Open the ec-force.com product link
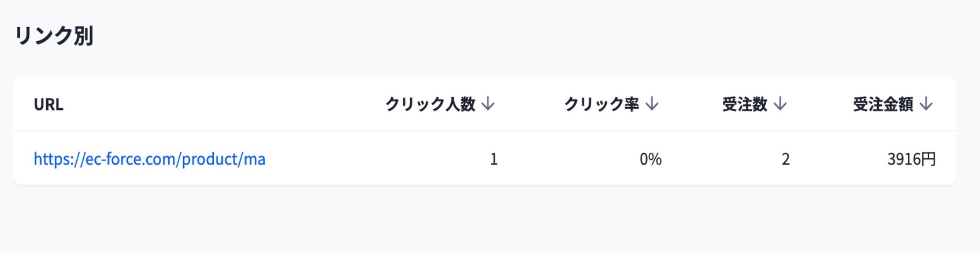The image size is (980, 253). click(x=150, y=159)
